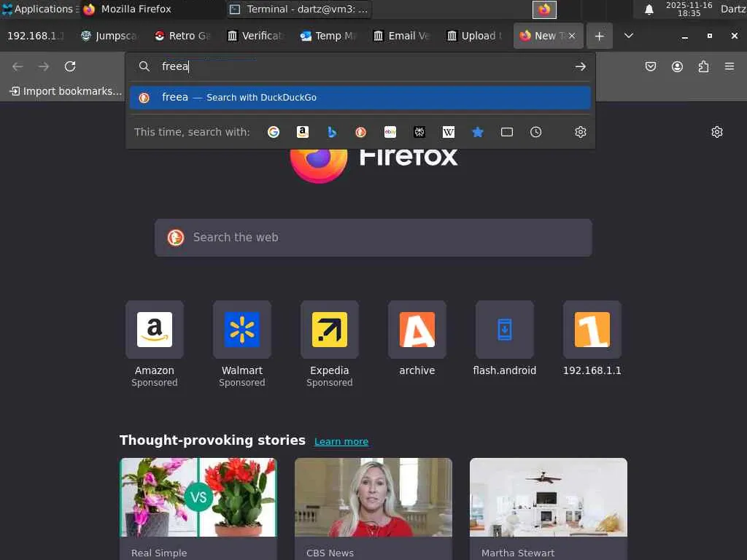Open the Firefox account icon

(x=677, y=66)
